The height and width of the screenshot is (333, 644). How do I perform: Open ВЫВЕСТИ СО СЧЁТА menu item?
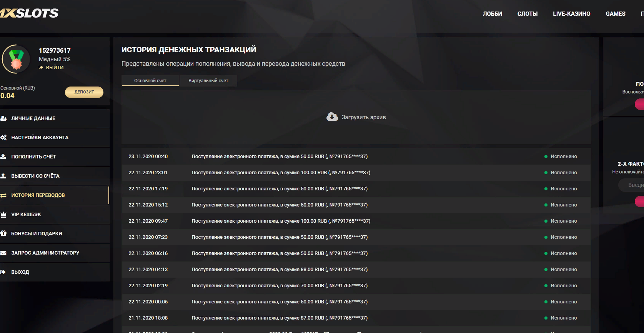(55, 176)
